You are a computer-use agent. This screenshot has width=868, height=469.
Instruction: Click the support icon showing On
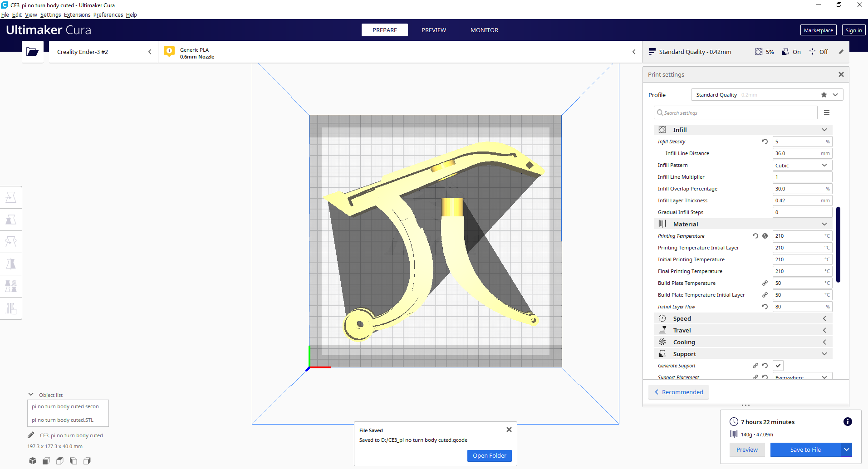point(785,52)
